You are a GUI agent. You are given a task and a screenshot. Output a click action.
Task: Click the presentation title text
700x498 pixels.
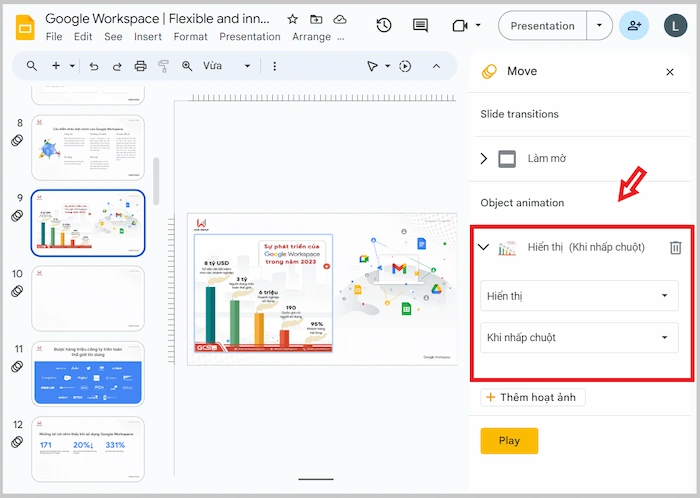point(157,19)
